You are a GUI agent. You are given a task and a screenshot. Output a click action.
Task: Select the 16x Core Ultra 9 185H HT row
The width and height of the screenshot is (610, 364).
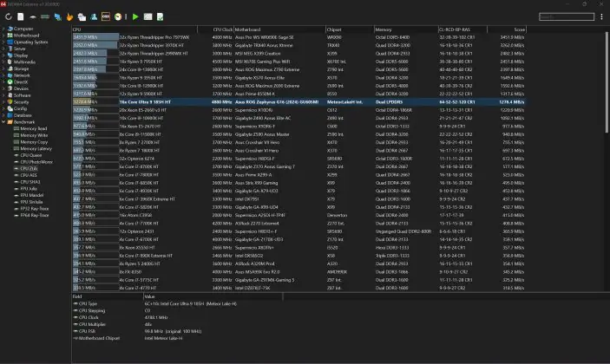[x=298, y=101]
